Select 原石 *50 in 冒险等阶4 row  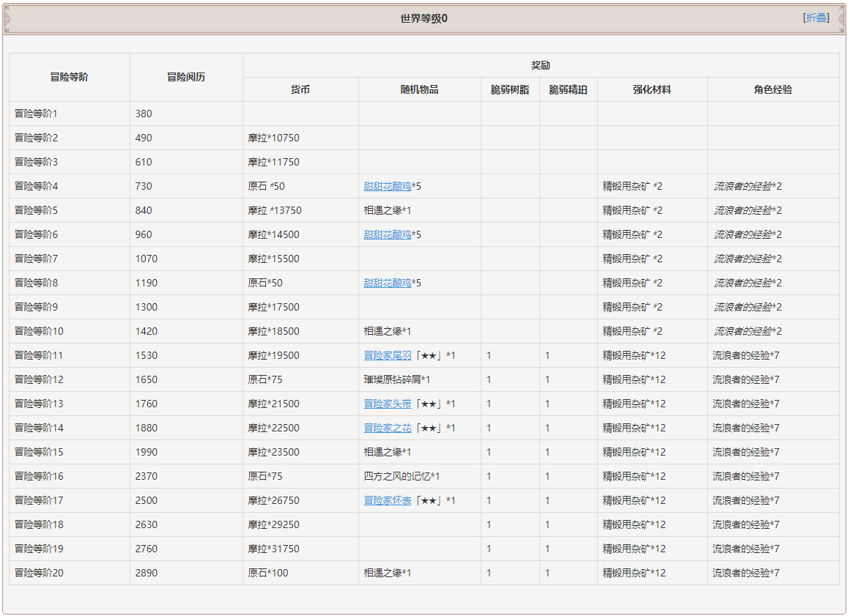click(x=266, y=186)
